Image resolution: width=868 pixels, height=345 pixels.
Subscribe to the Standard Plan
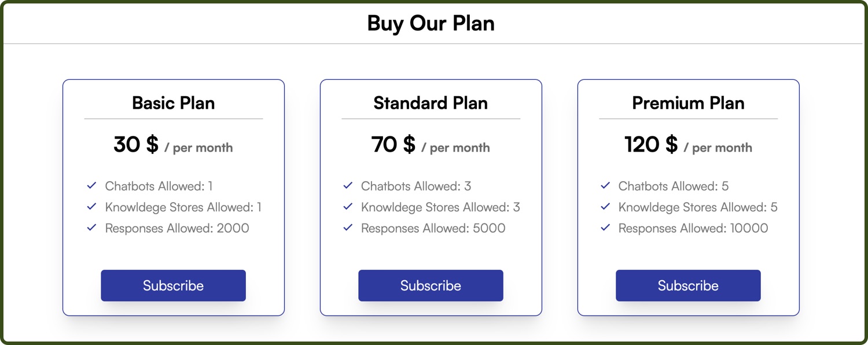point(431,285)
